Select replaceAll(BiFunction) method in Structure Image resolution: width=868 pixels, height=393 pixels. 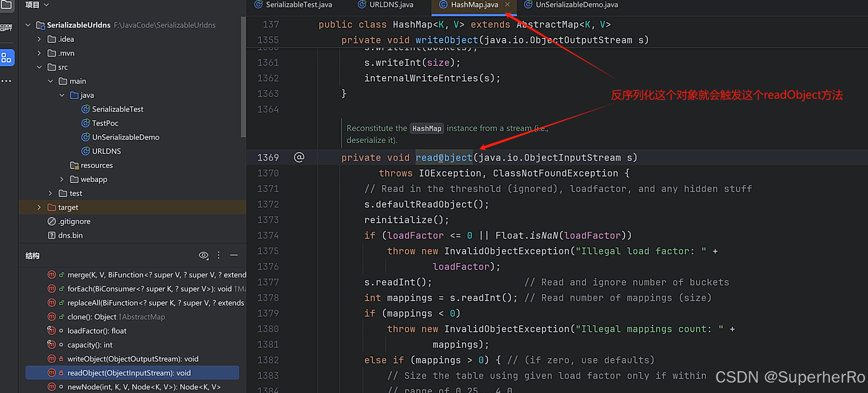pos(147,303)
